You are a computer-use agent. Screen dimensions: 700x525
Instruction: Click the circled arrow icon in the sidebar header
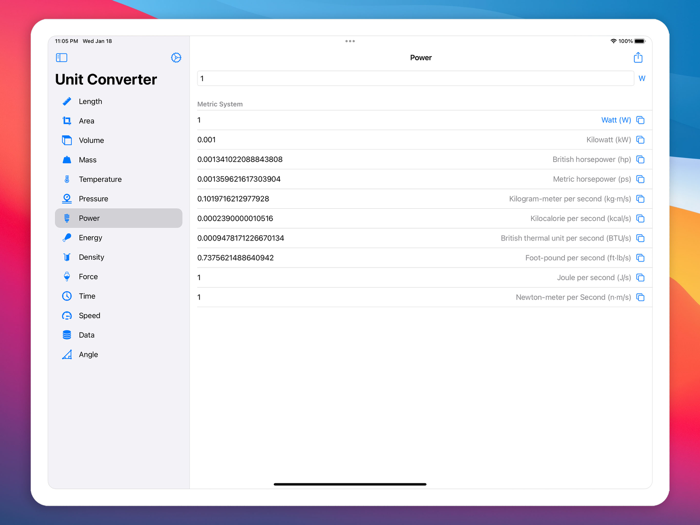(176, 58)
